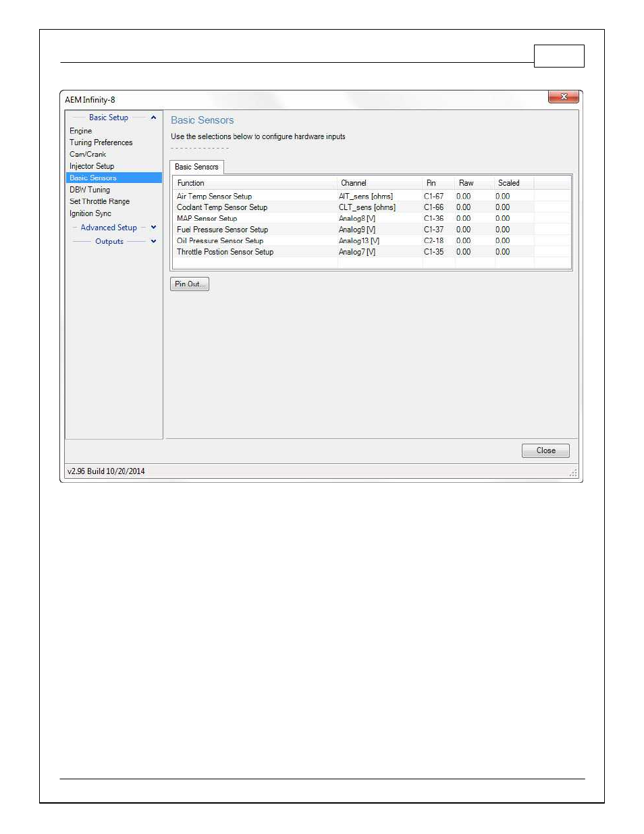Open Injector Setup page
The height and width of the screenshot is (834, 644).
click(92, 166)
